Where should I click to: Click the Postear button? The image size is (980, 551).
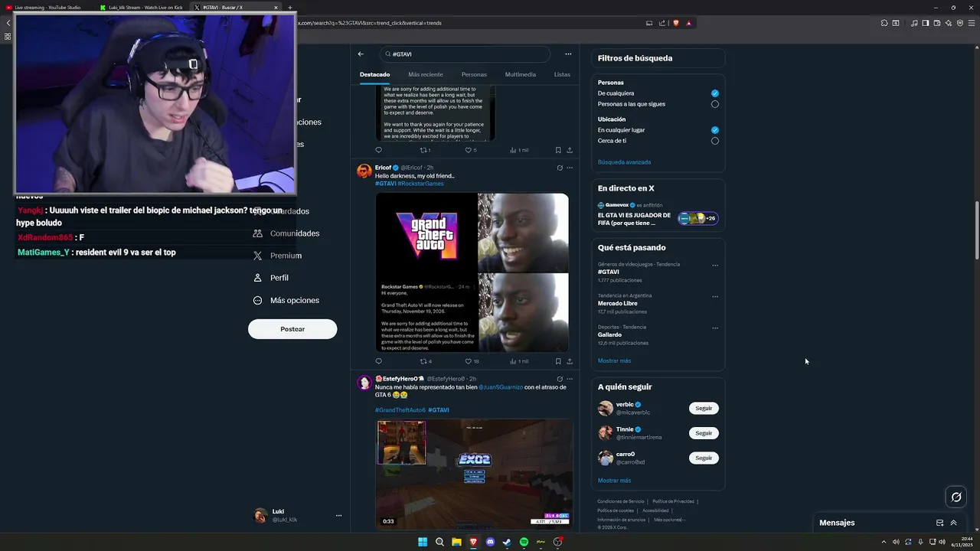292,329
